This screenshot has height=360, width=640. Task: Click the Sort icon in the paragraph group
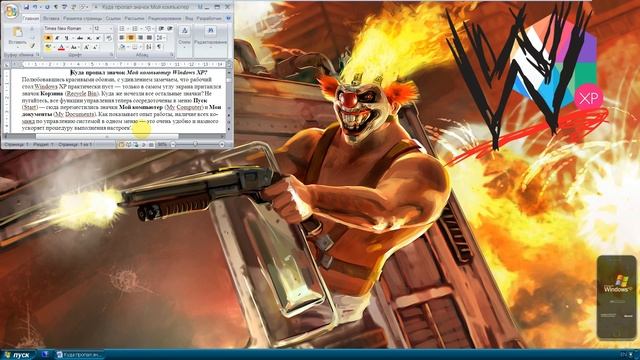(149, 47)
